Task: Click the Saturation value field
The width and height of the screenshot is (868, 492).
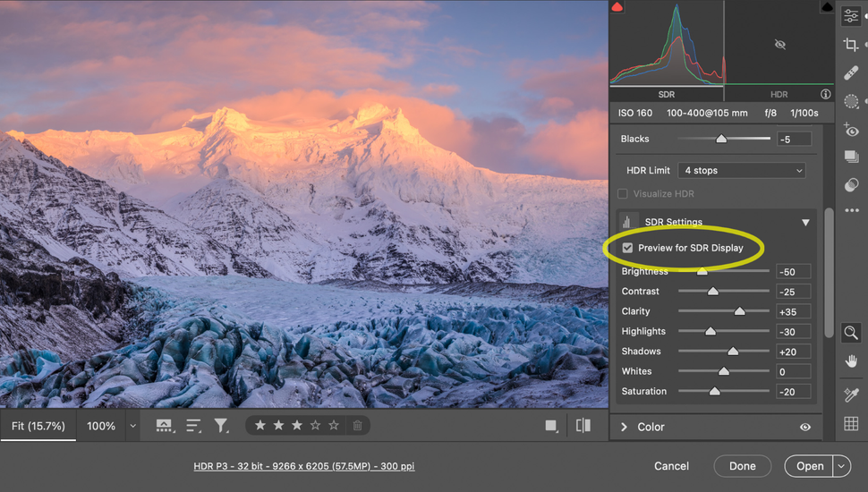Action: 794,391
